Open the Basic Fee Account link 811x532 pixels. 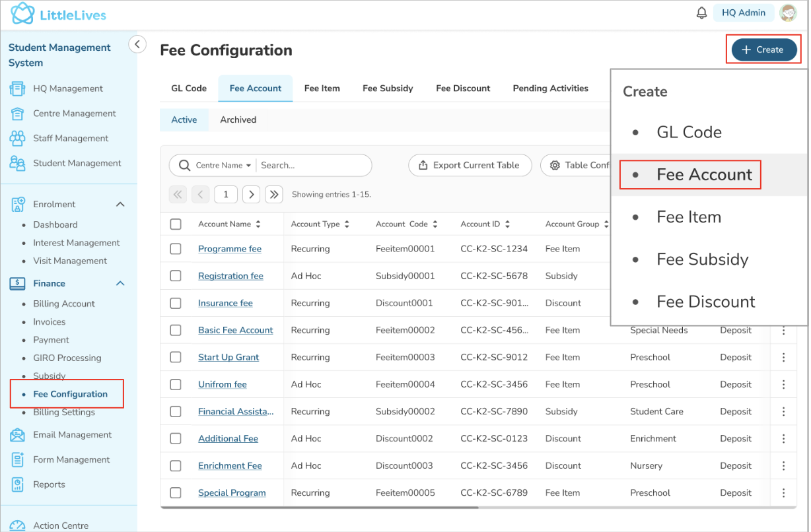click(x=235, y=330)
